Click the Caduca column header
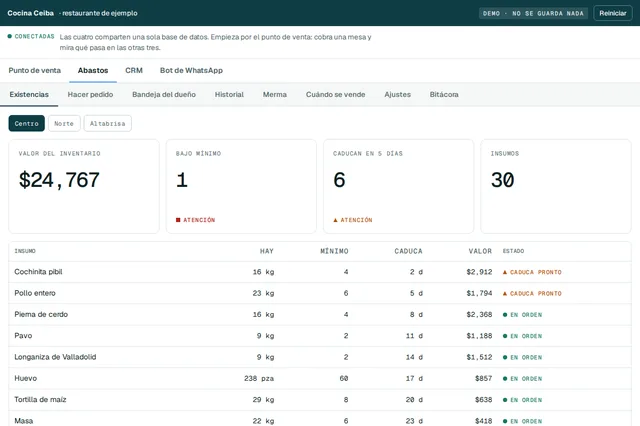The width and height of the screenshot is (640, 426). [408, 251]
